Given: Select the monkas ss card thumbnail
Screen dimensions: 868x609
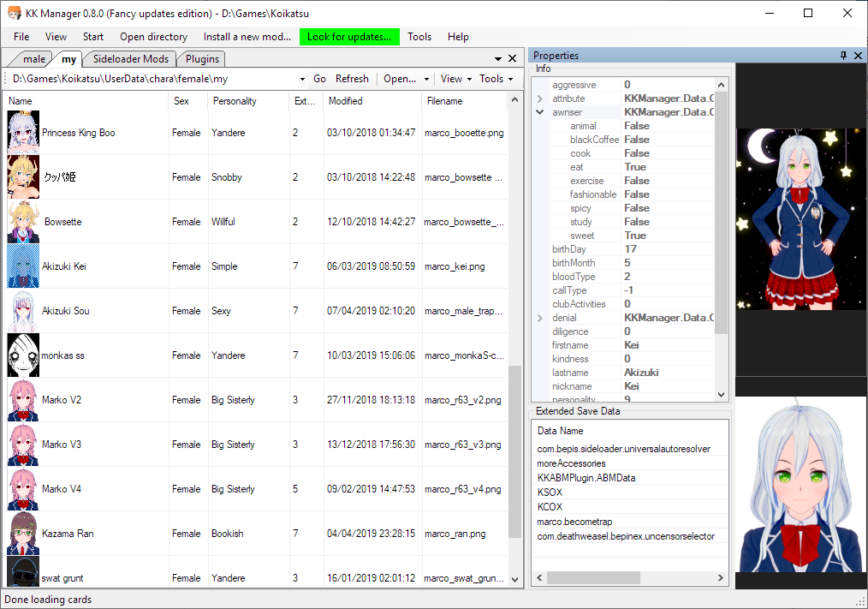Looking at the screenshot, I should tap(23, 355).
